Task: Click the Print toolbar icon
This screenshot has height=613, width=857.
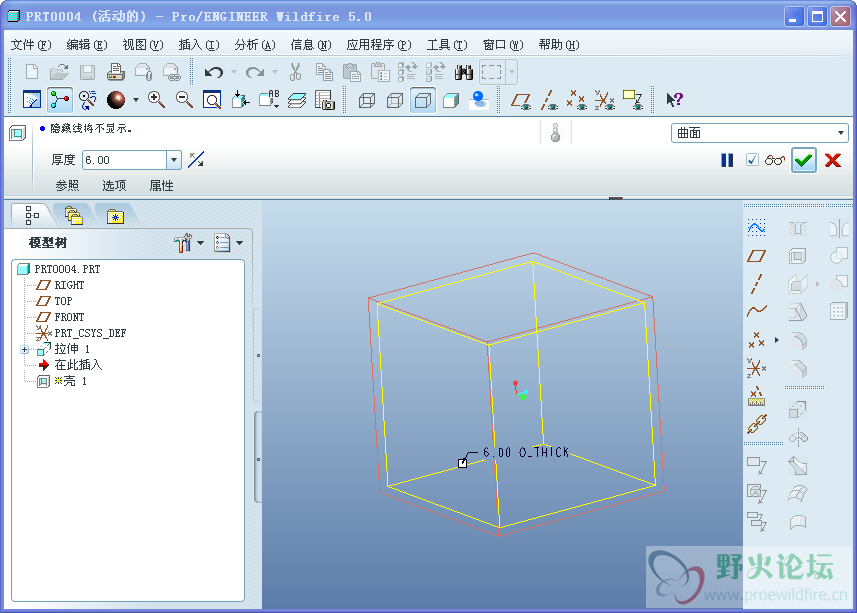Action: coord(115,72)
